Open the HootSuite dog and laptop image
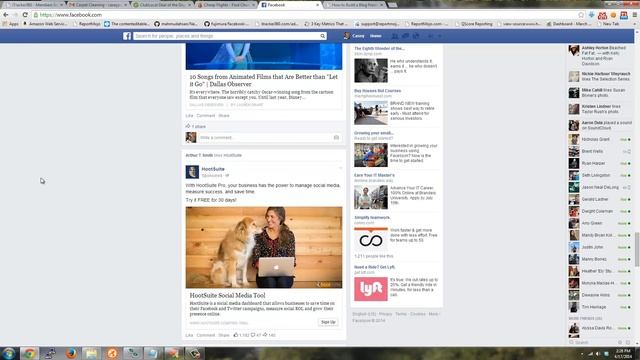The image size is (640, 360). click(x=264, y=247)
